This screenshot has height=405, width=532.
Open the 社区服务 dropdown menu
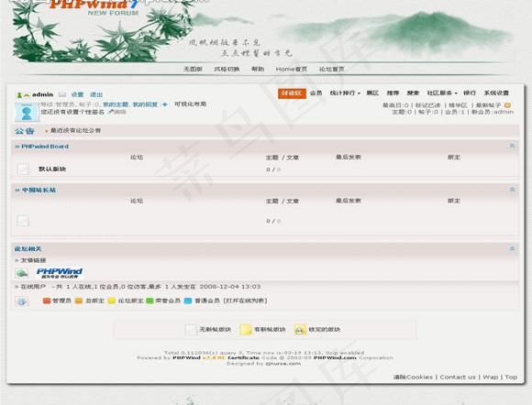442,93
